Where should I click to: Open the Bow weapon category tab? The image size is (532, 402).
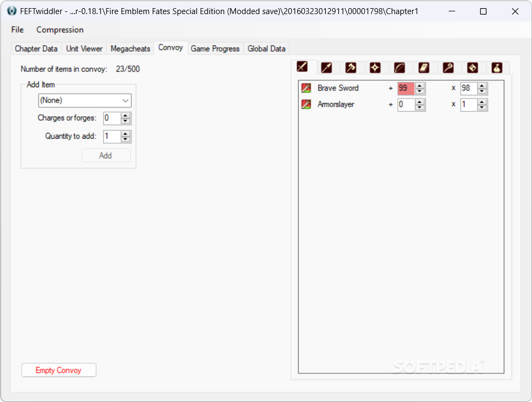(399, 68)
